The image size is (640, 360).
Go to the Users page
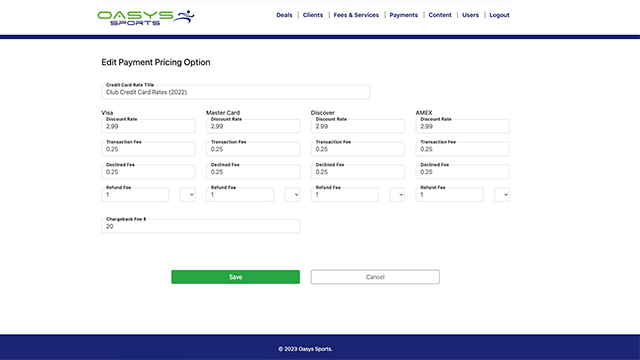point(470,15)
